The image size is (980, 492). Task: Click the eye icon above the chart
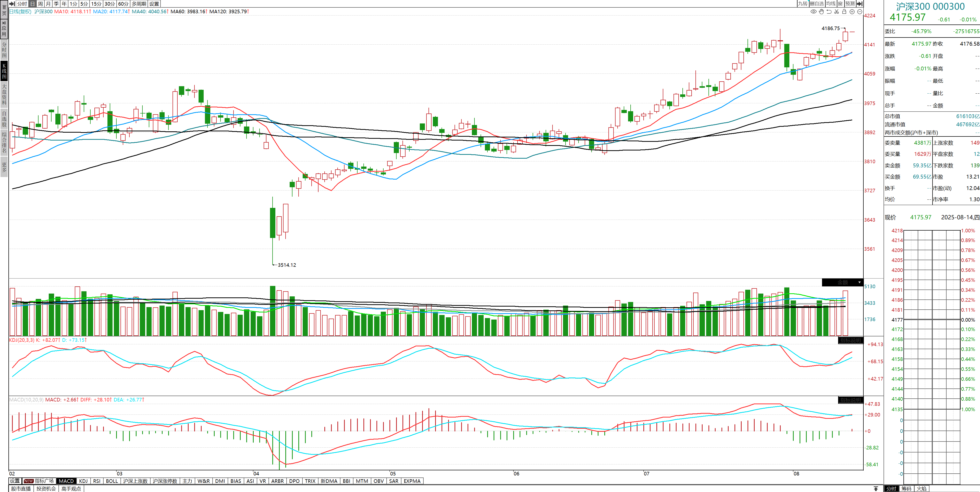(813, 11)
